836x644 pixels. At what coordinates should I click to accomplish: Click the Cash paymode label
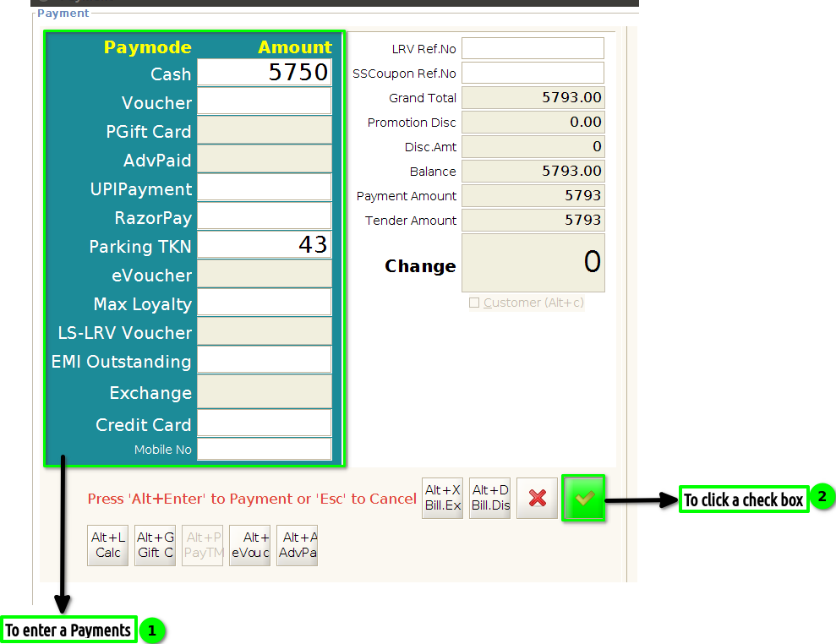click(x=171, y=74)
